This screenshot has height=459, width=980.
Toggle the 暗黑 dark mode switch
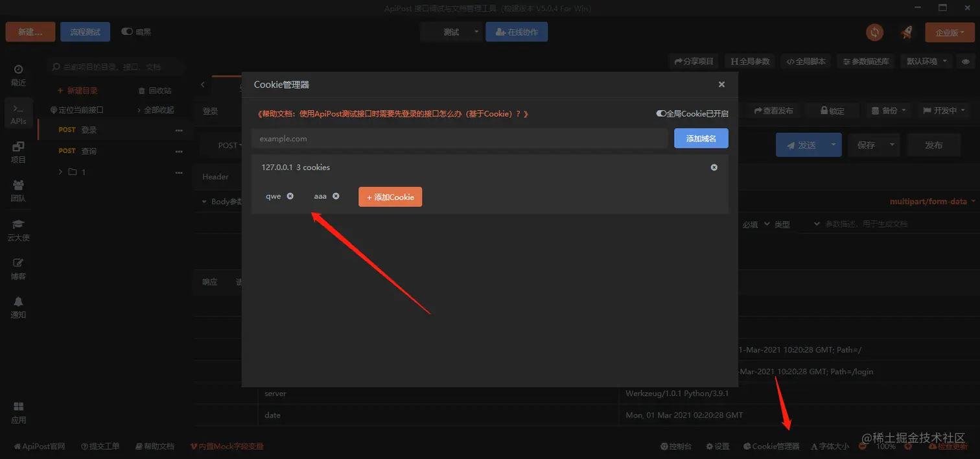click(126, 31)
